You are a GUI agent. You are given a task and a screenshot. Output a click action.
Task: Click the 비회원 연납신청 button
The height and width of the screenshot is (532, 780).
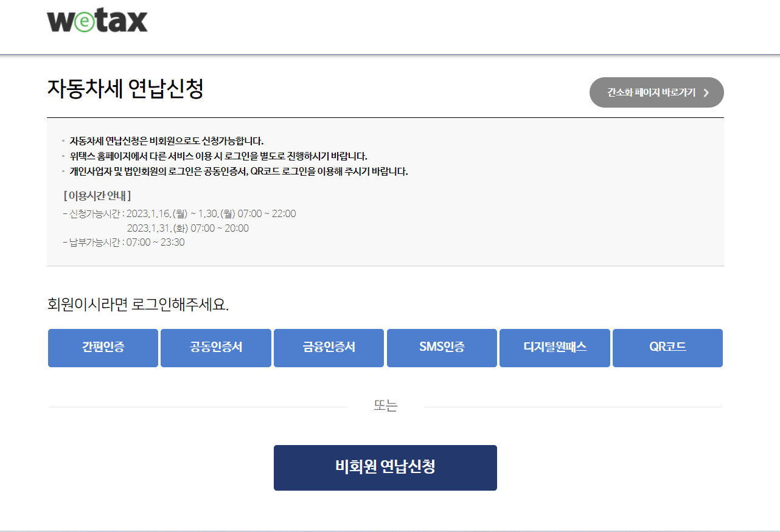[x=385, y=468]
